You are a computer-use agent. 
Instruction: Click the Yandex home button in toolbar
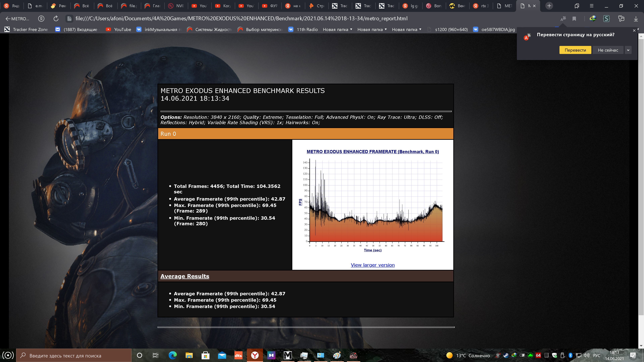point(41,18)
